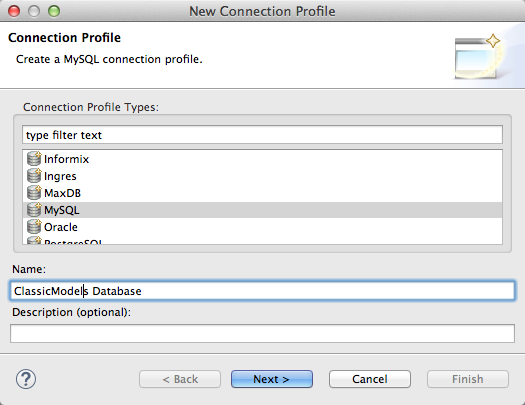Close the New Connection Profile window
This screenshot has width=525, height=405.
pos(14,11)
